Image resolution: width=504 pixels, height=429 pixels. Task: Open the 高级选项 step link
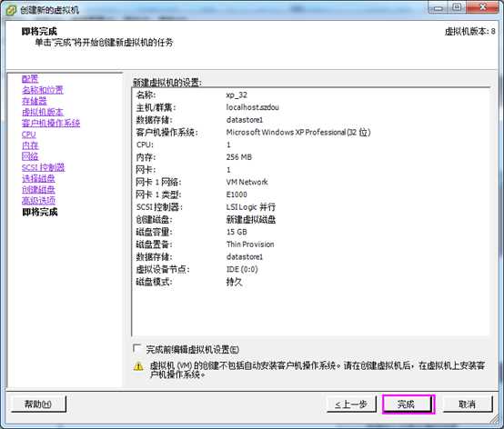click(x=38, y=201)
